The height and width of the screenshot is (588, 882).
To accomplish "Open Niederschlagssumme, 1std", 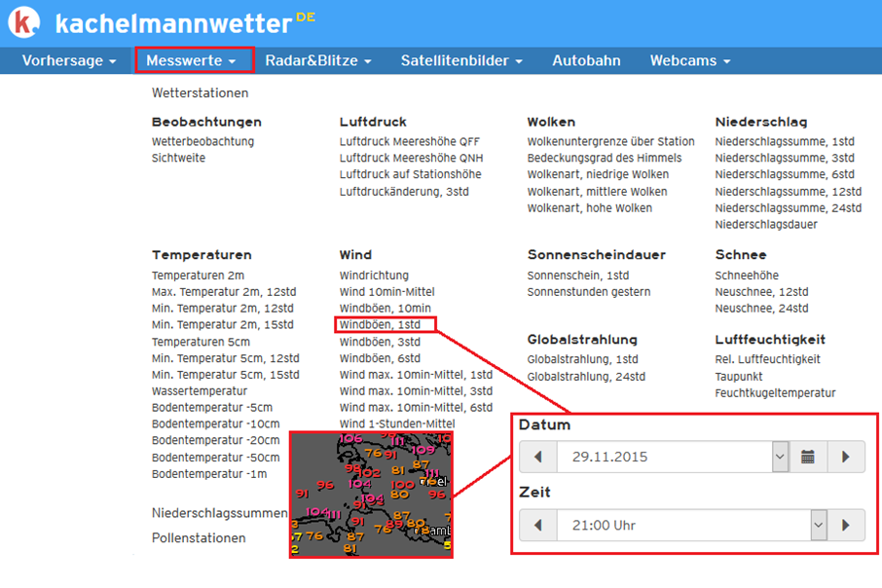I will point(785,141).
